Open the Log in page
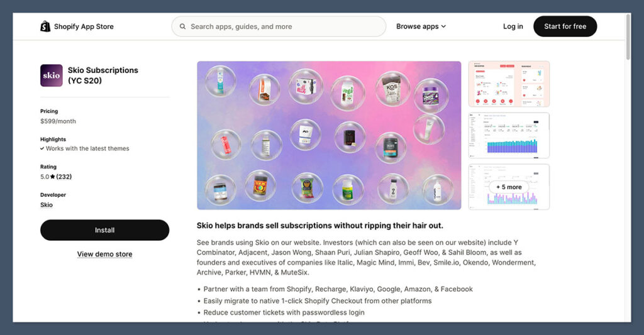Image resolution: width=644 pixels, height=335 pixels. tap(513, 26)
